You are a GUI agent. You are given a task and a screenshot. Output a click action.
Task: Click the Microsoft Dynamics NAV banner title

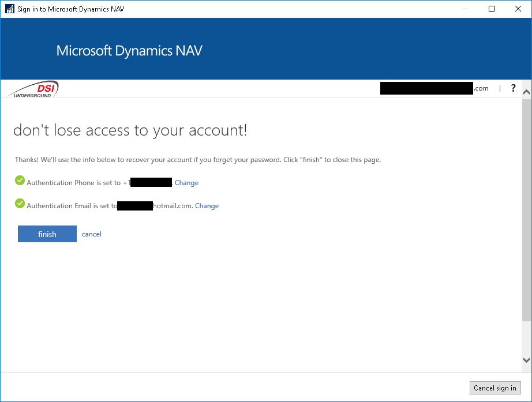coord(129,51)
